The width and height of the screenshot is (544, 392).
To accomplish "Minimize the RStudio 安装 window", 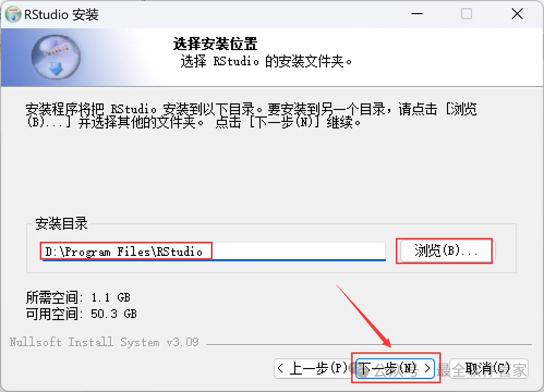I will click(416, 14).
